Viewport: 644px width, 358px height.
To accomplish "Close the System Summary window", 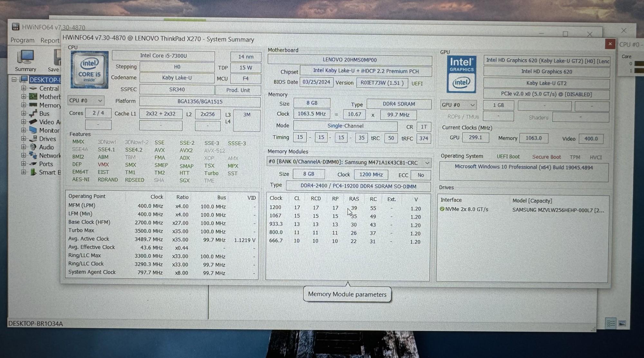I will point(610,44).
